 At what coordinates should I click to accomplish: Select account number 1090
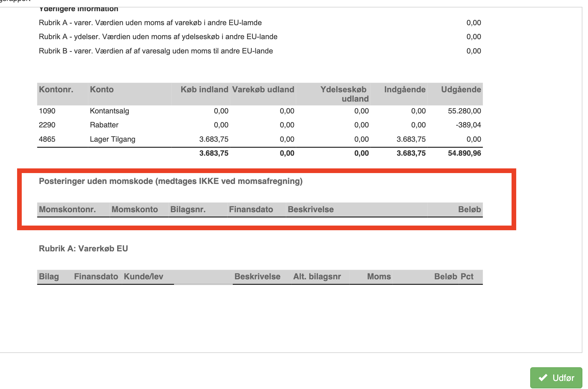[x=47, y=111]
